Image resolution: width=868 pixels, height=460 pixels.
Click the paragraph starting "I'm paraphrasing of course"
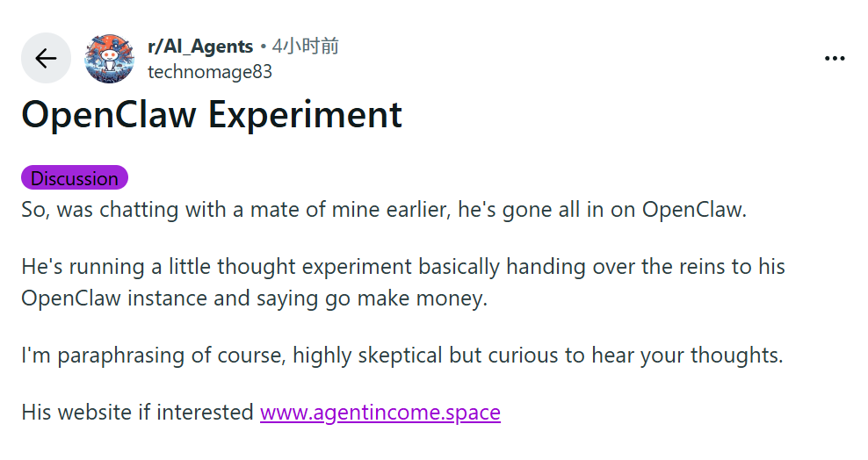click(x=401, y=356)
